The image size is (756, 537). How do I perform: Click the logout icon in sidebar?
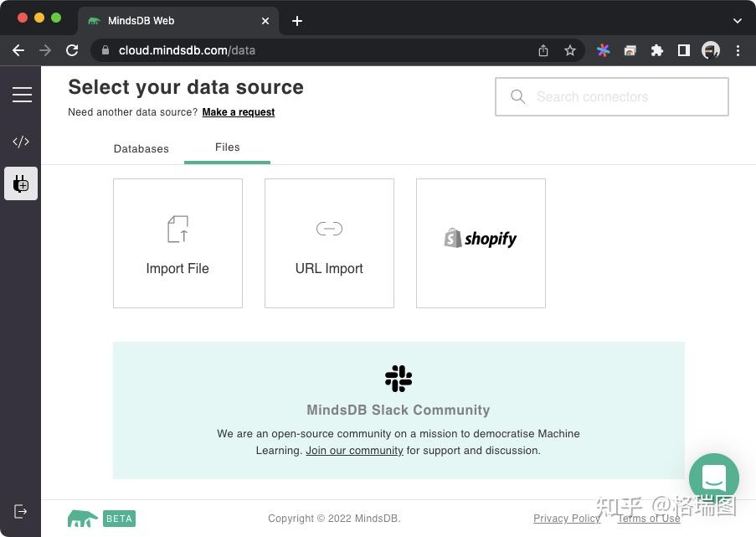point(21,511)
